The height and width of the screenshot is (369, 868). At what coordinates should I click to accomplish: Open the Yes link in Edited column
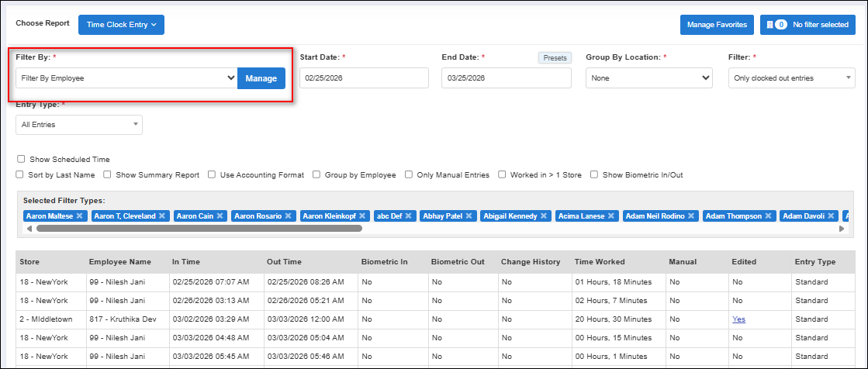(x=738, y=319)
